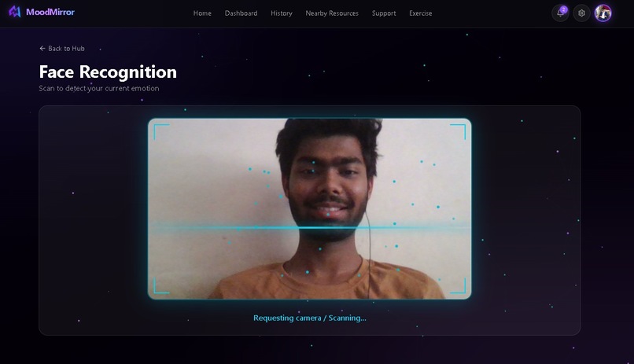
Task: Click the webcam scanning preview
Action: (x=310, y=209)
